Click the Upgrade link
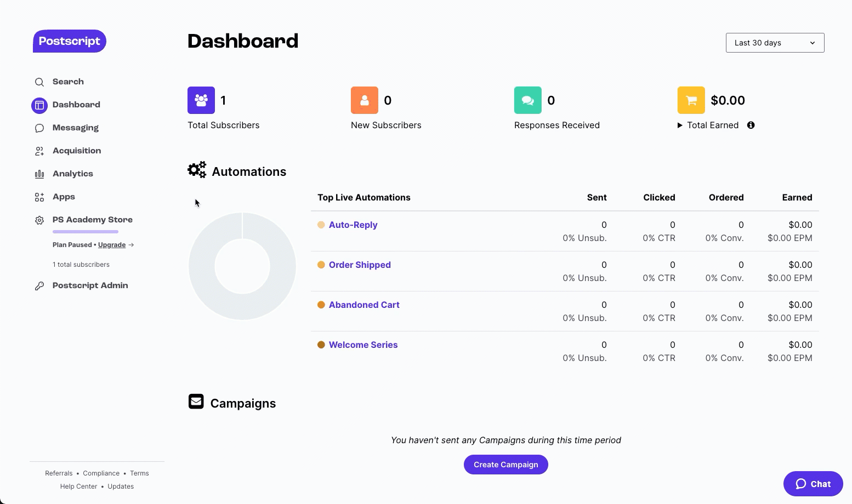This screenshot has width=852, height=504. coord(112,245)
